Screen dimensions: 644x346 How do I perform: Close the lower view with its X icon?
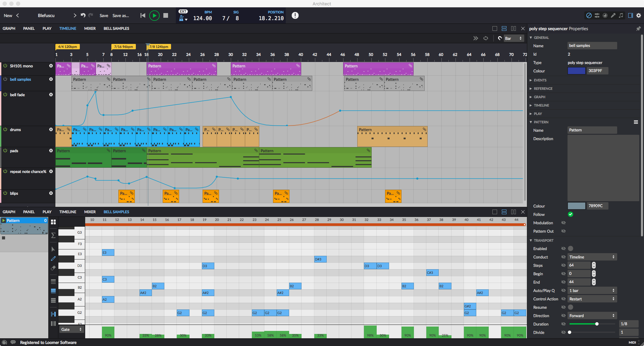523,212
